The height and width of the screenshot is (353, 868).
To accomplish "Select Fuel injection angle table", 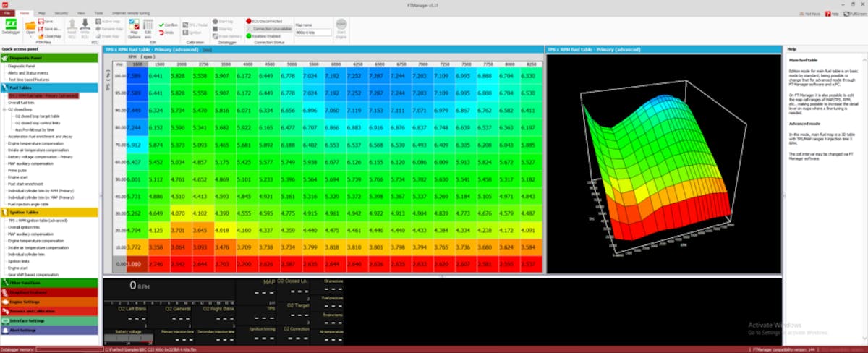I will point(29,204).
